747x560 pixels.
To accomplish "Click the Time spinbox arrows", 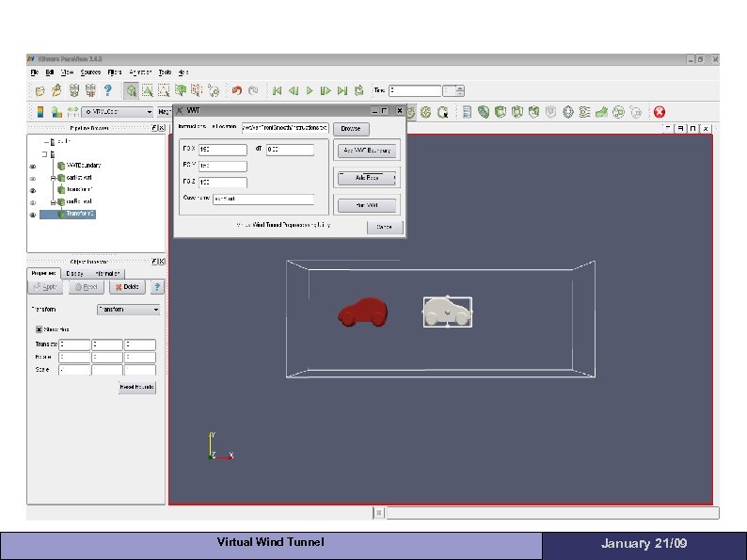I will [x=460, y=91].
